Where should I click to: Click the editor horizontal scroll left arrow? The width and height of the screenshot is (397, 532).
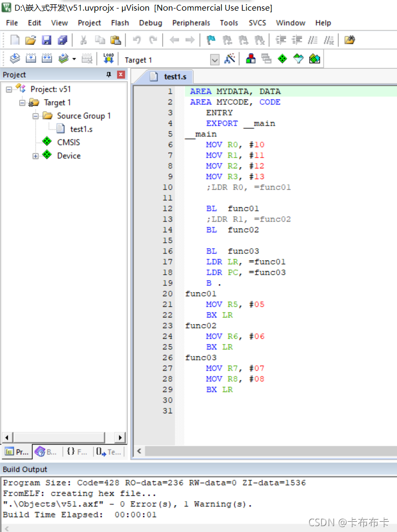(139, 451)
